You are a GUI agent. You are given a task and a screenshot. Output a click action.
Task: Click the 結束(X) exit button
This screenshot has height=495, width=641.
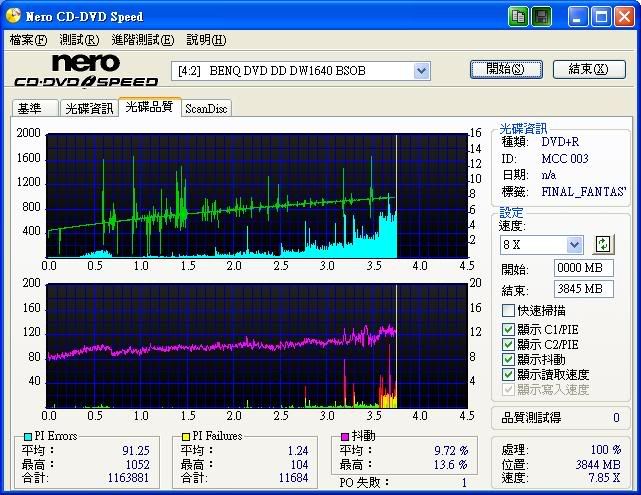pyautogui.click(x=589, y=69)
